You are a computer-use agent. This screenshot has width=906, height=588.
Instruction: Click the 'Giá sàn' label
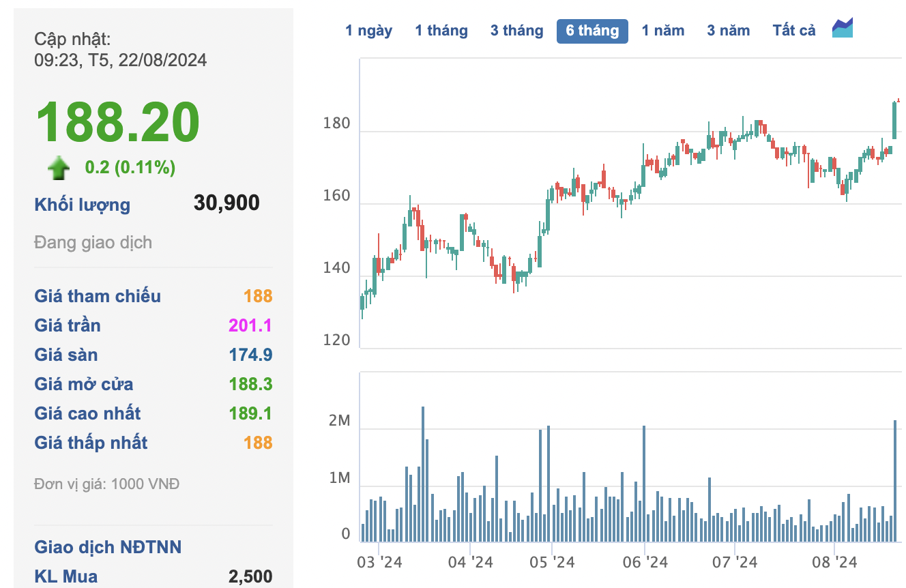(x=66, y=355)
